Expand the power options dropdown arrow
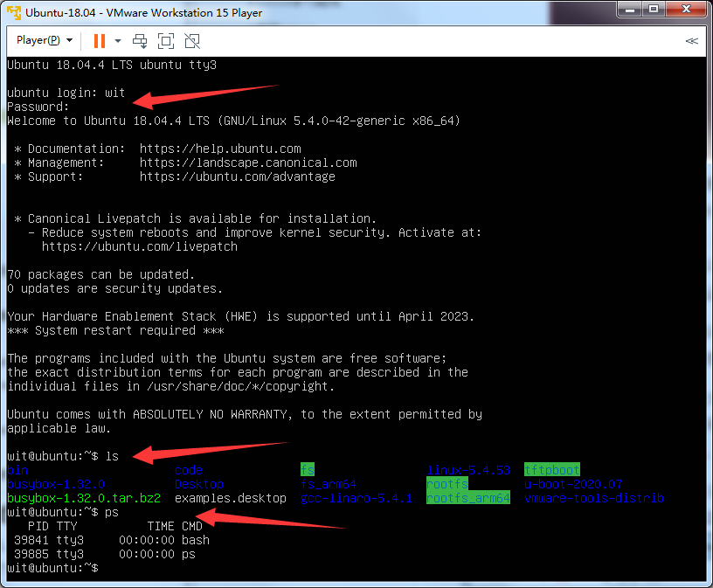 point(118,41)
